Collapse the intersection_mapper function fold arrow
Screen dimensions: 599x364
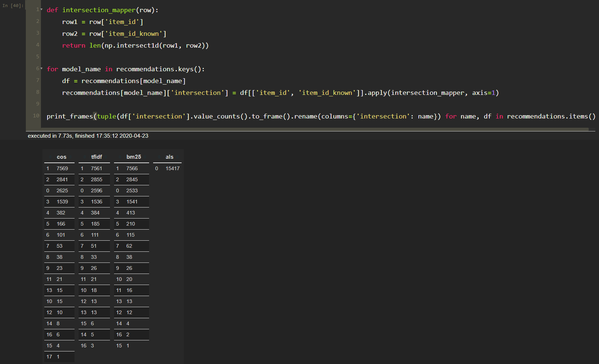(x=42, y=9)
